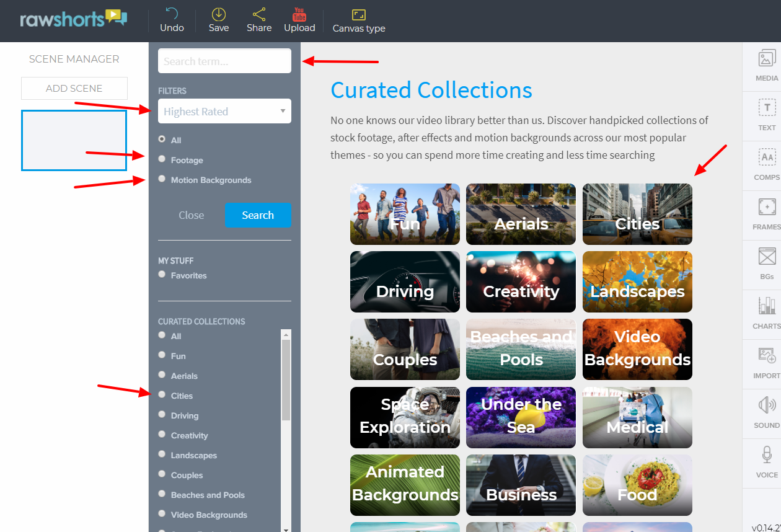Open the Under the Sea tile
781x532 pixels.
521,417
